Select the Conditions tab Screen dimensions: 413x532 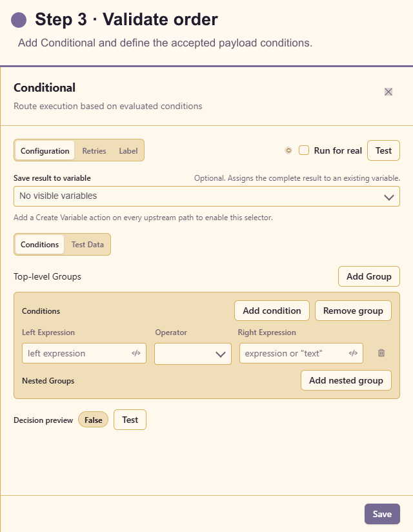coord(39,244)
